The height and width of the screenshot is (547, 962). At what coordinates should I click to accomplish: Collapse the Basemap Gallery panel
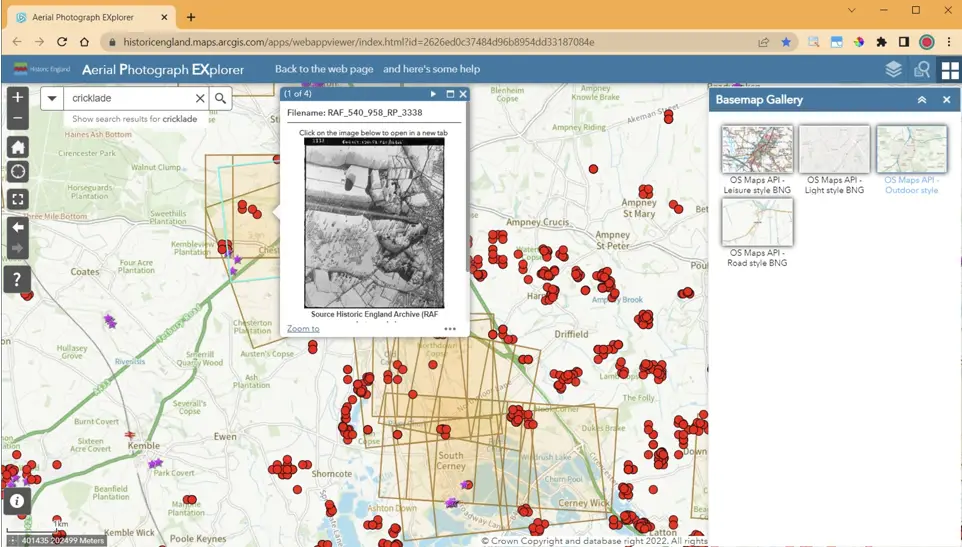pos(922,99)
